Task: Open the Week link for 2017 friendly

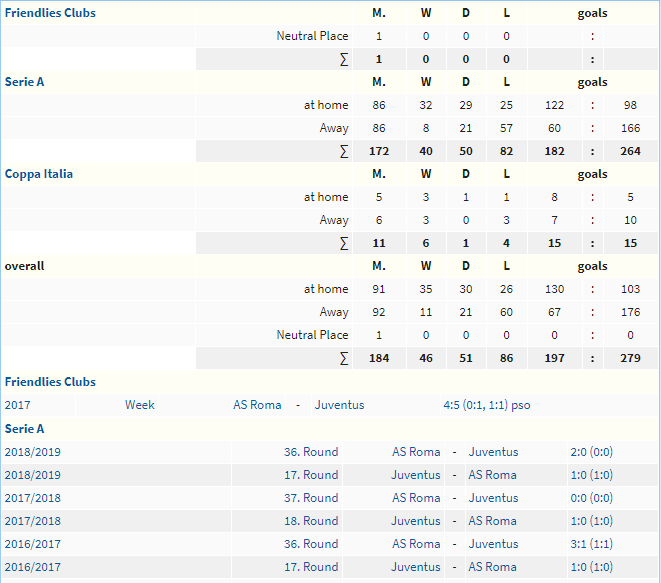Action: pyautogui.click(x=140, y=405)
